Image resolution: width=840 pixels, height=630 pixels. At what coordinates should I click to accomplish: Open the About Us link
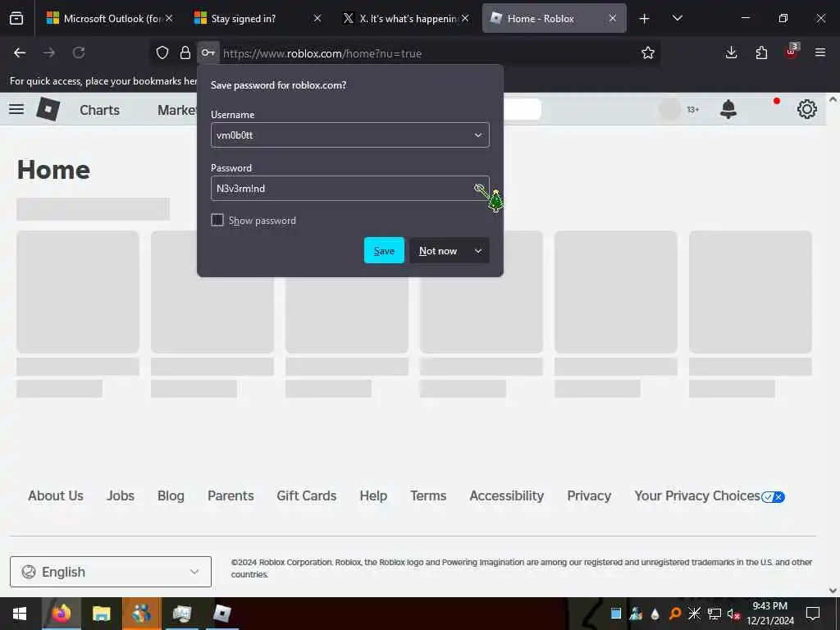pyautogui.click(x=56, y=496)
